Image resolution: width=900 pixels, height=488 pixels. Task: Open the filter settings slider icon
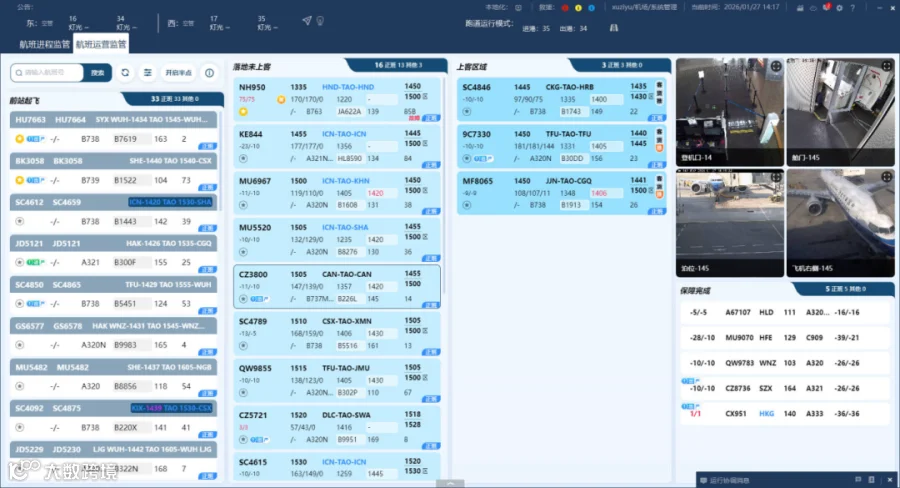click(148, 73)
